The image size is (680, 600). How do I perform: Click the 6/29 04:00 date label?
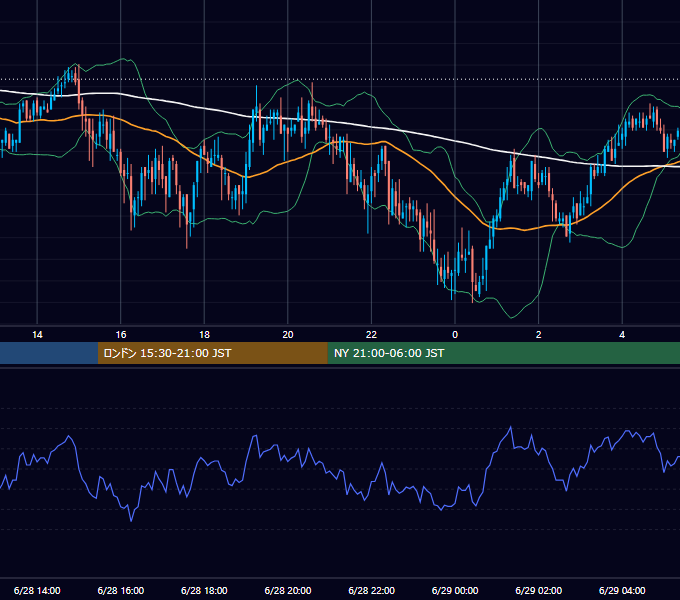click(x=622, y=590)
